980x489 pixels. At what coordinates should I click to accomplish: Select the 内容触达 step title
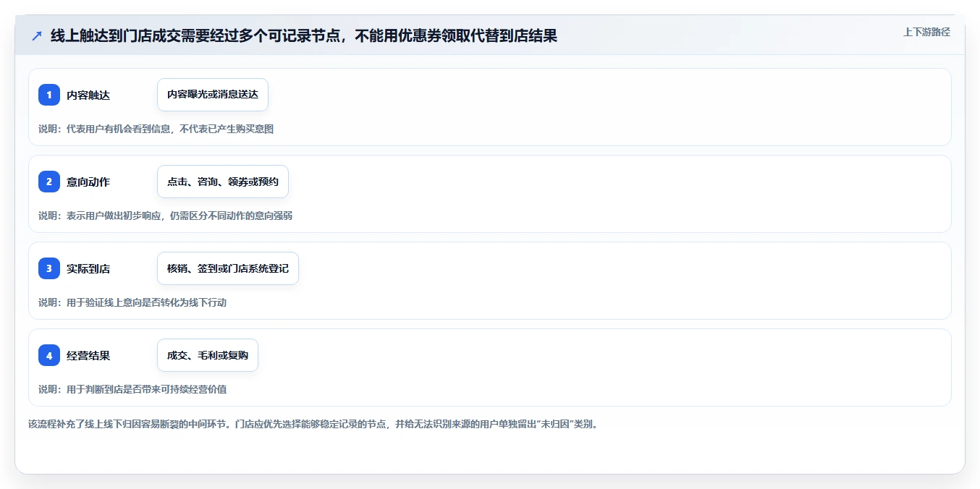click(x=88, y=95)
